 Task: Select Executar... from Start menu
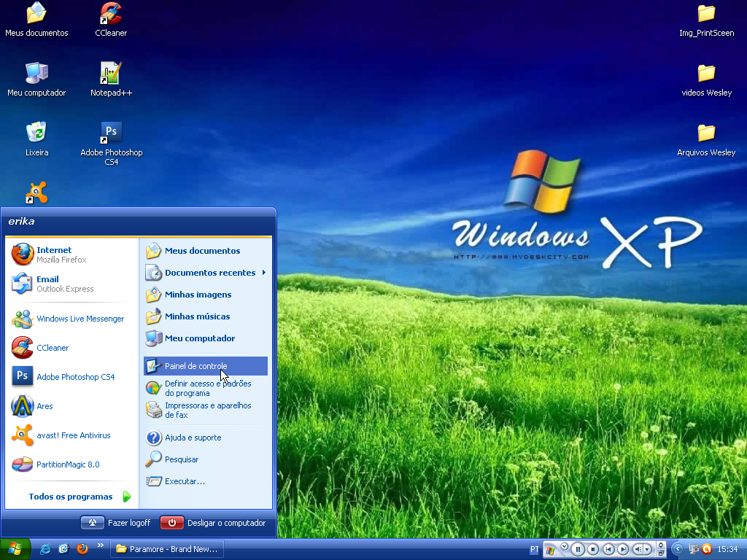click(x=184, y=481)
